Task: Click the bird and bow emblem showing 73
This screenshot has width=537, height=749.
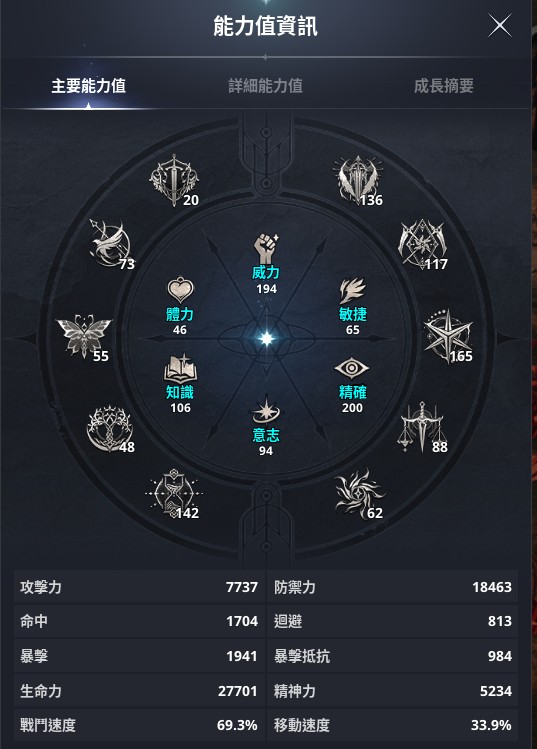Action: click(x=111, y=243)
